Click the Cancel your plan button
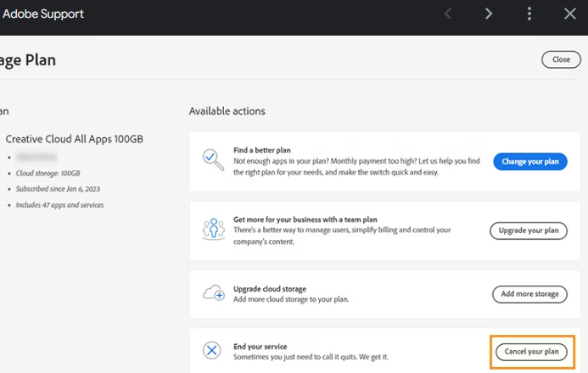This screenshot has width=588, height=373. (531, 352)
